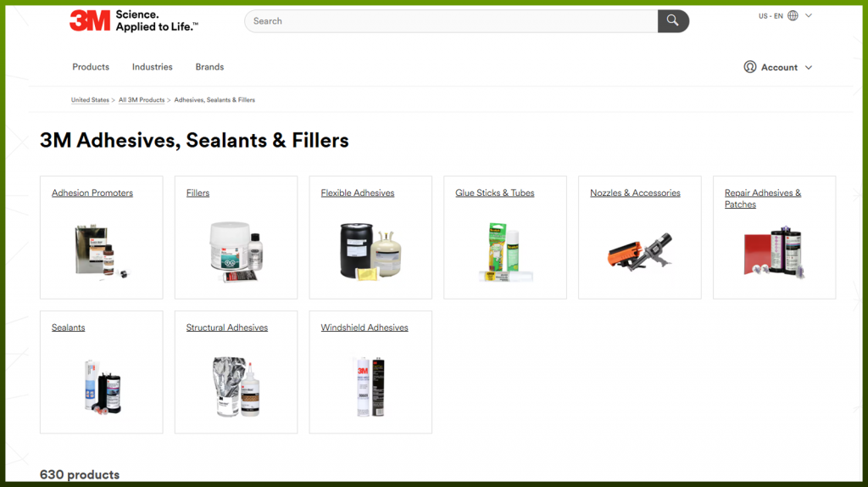Click the Account user icon
The height and width of the screenshot is (487, 868).
tap(749, 67)
